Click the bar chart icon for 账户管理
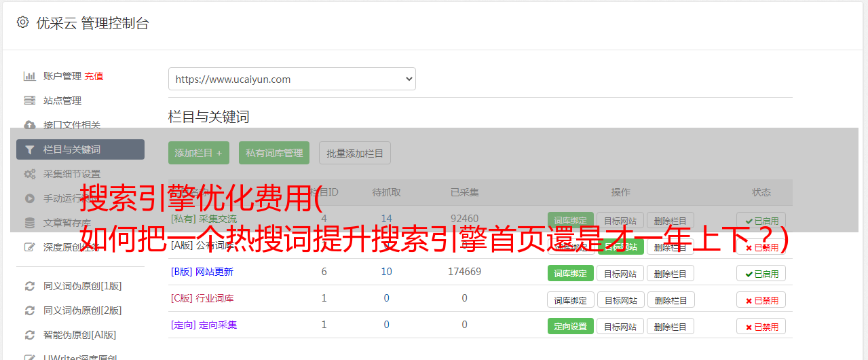This screenshot has height=360, width=868. 30,76
